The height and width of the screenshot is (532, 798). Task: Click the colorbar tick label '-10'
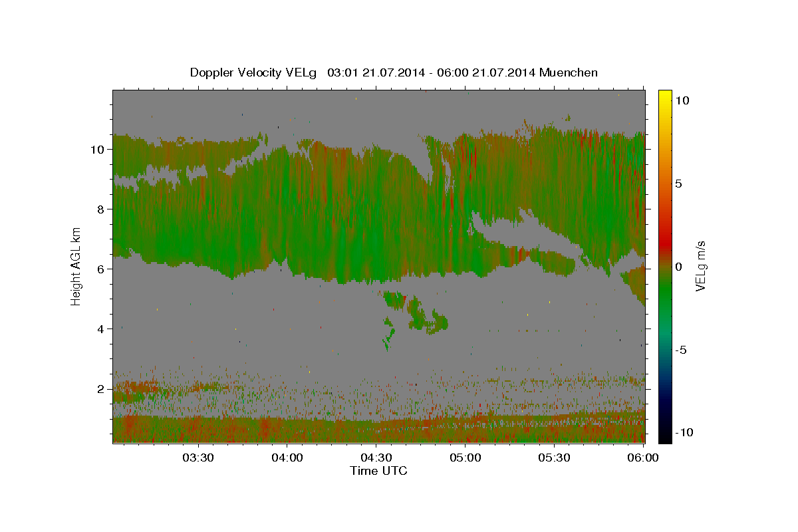683,432
